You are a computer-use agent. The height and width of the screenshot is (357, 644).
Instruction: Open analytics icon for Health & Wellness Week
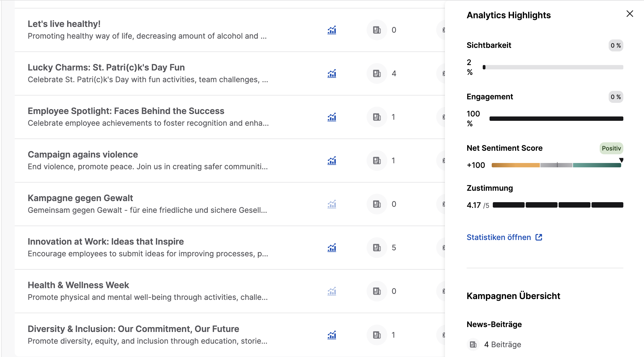pos(332,291)
